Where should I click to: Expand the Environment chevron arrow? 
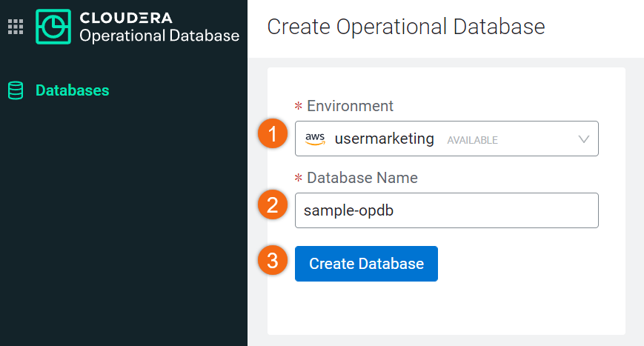[584, 139]
